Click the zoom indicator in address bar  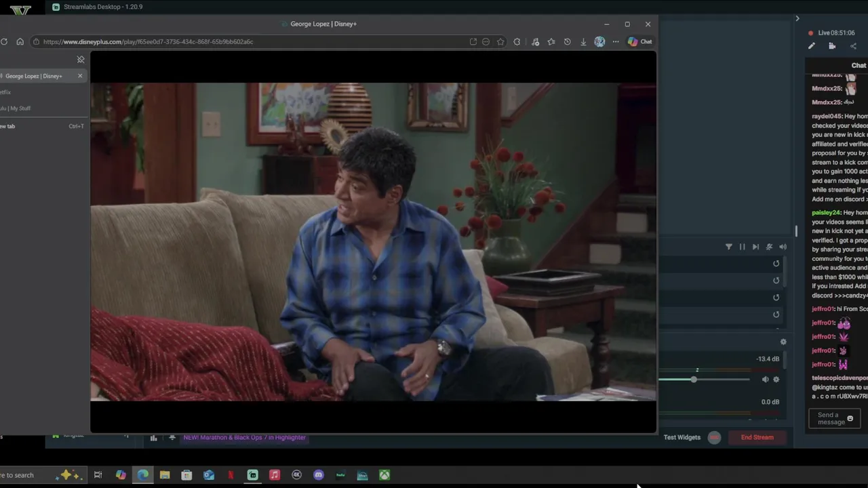point(486,42)
